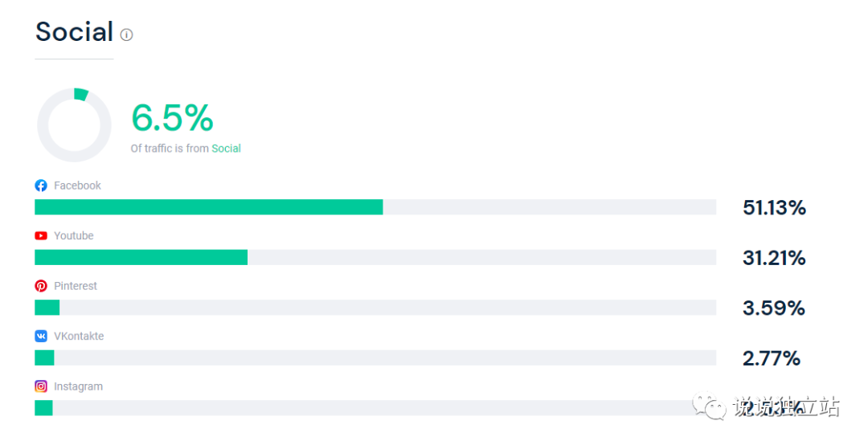Select the Facebook label text
Image resolution: width=868 pixels, height=445 pixels.
(x=77, y=186)
